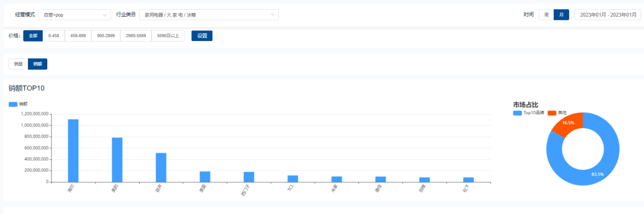Click the 经营模式 dropdown chevron arrow

click(x=105, y=15)
